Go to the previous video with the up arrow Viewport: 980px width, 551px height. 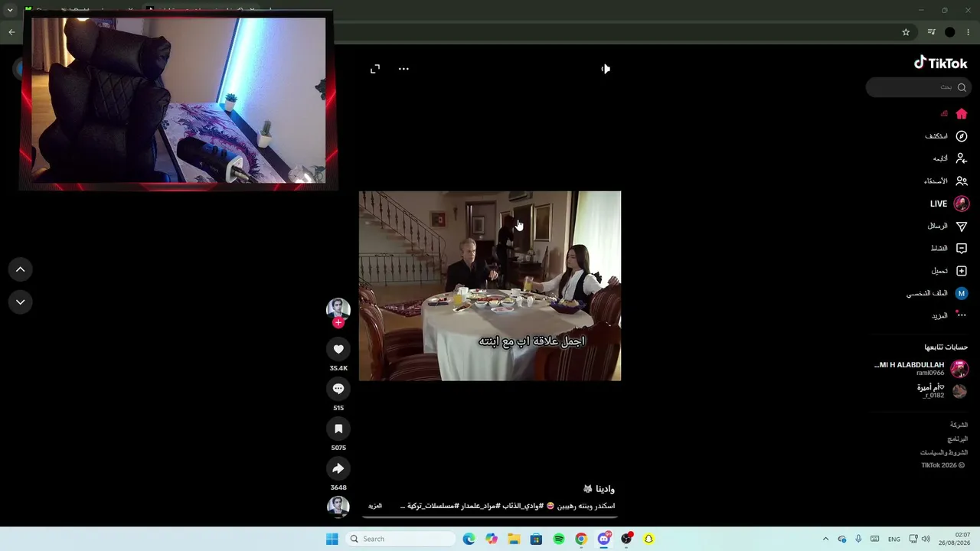(x=21, y=269)
